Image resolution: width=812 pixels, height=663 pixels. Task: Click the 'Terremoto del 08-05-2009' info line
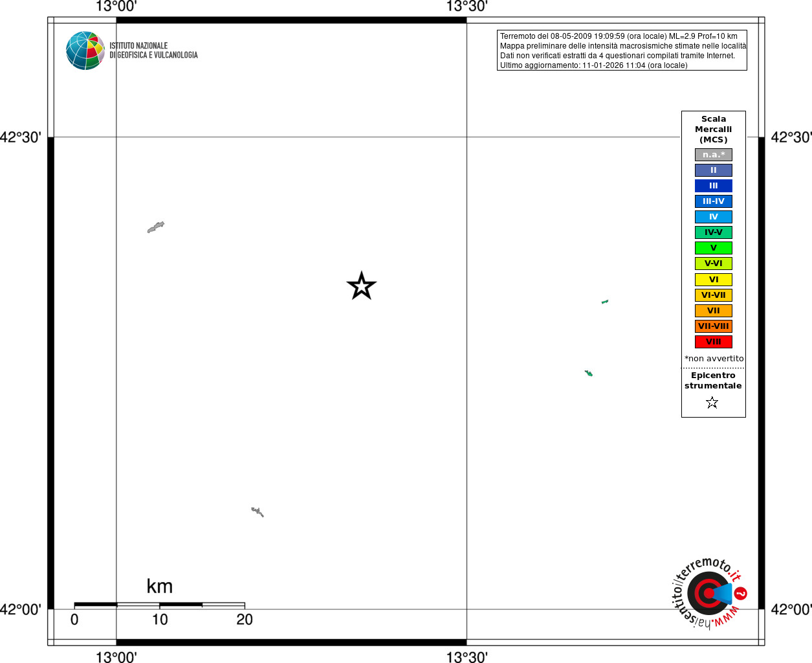tap(619, 36)
